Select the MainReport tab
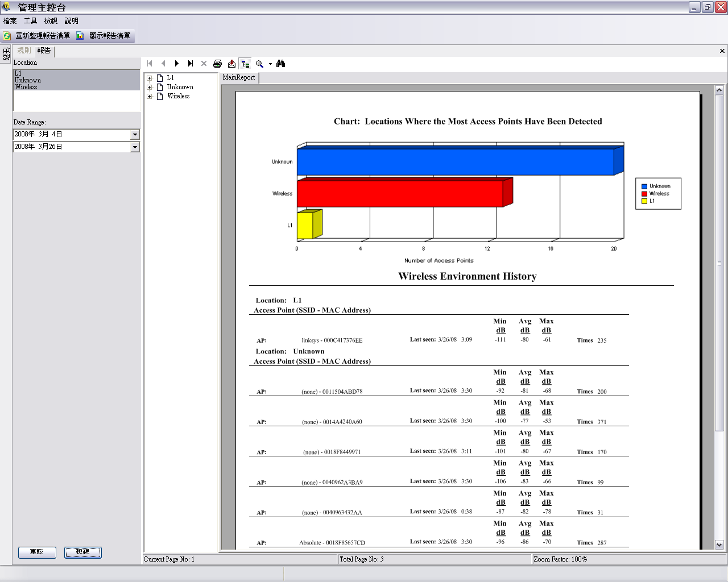The width and height of the screenshot is (728, 582). (x=239, y=77)
